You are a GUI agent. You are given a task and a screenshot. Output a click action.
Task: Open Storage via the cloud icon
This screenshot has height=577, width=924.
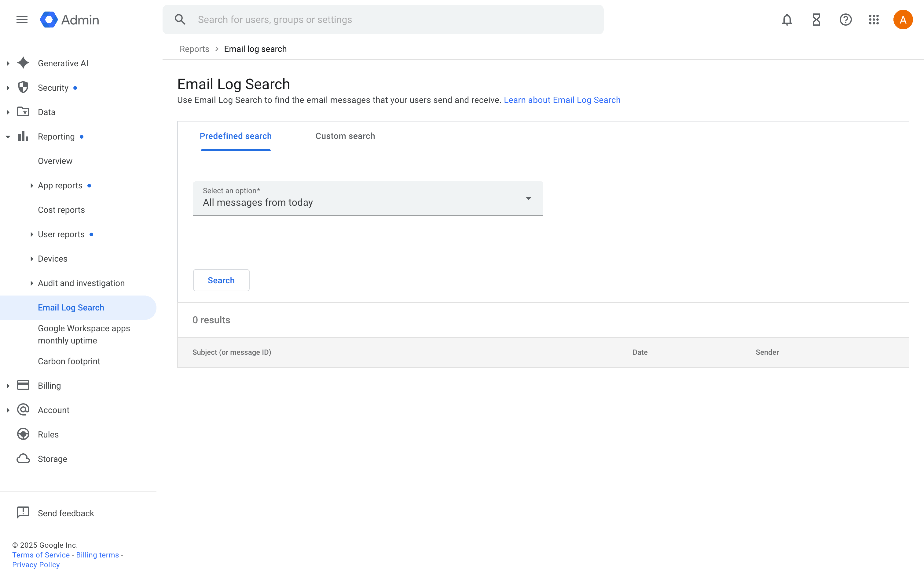click(23, 459)
